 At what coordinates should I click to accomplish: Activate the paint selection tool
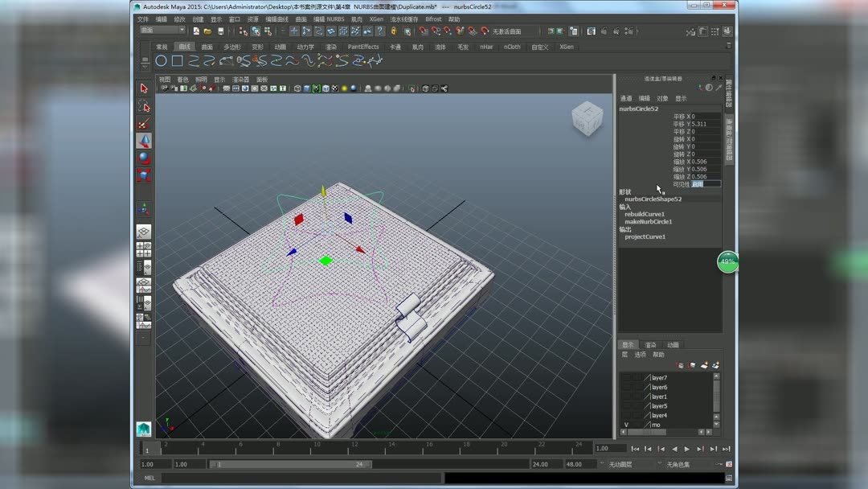144,124
